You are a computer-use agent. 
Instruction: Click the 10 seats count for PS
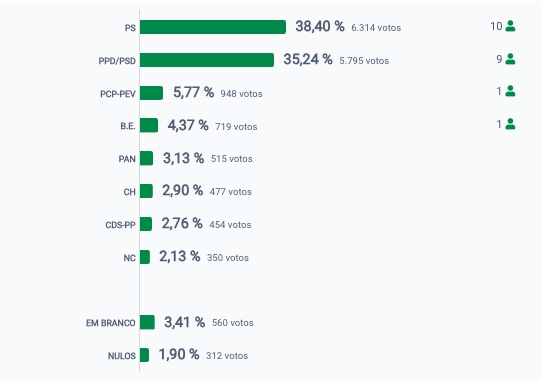[x=496, y=26]
